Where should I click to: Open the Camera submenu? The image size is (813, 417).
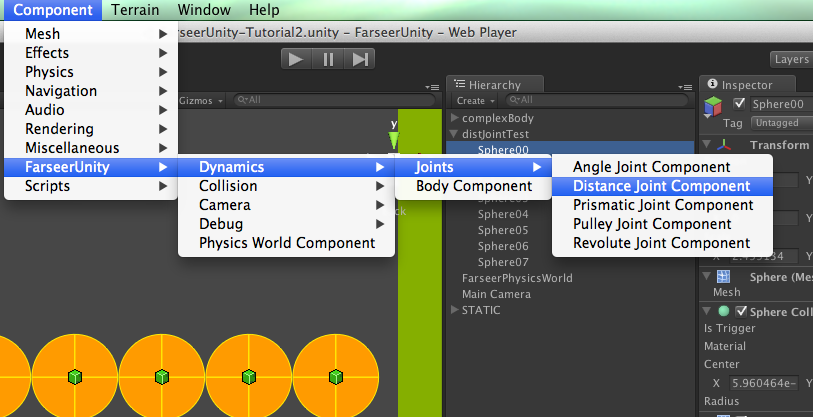286,205
